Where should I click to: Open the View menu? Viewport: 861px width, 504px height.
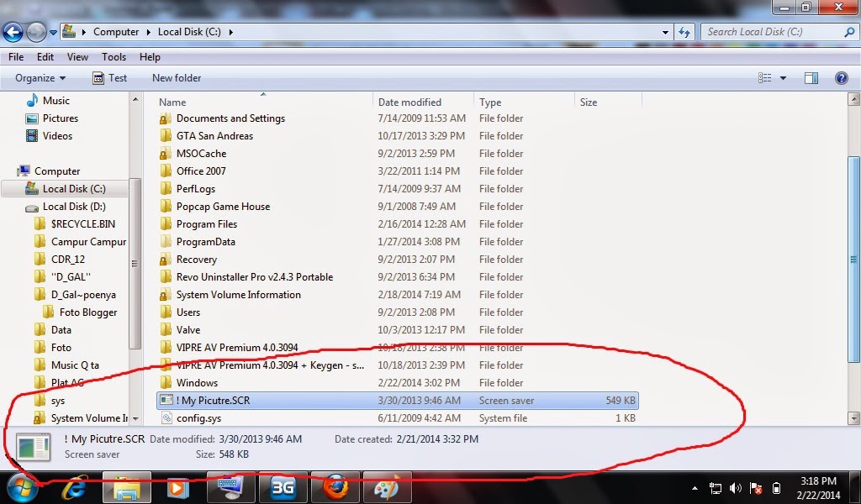pyautogui.click(x=77, y=56)
